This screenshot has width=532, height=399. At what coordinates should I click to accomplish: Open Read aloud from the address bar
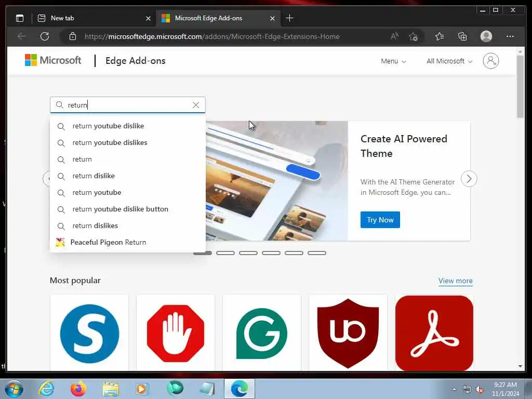coord(394,36)
